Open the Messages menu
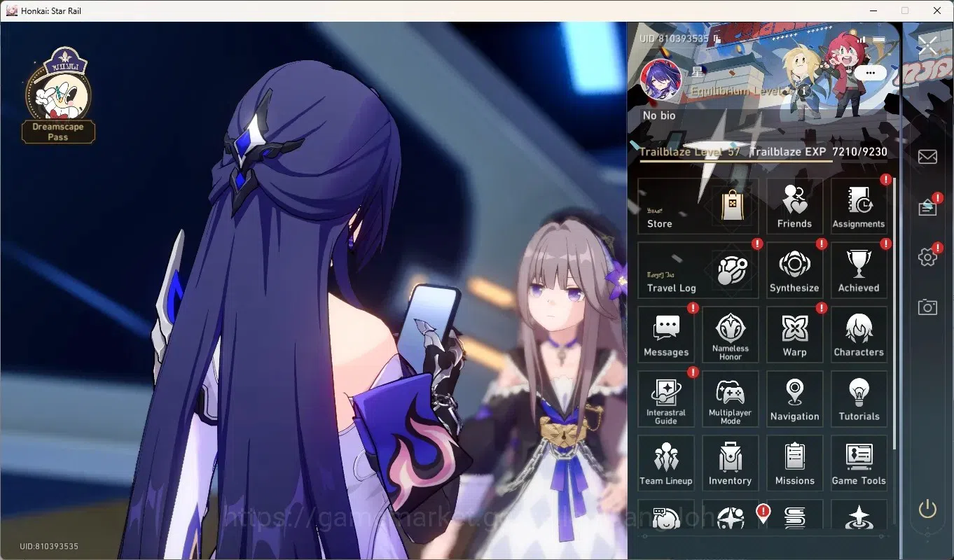The image size is (954, 560). [x=666, y=335]
